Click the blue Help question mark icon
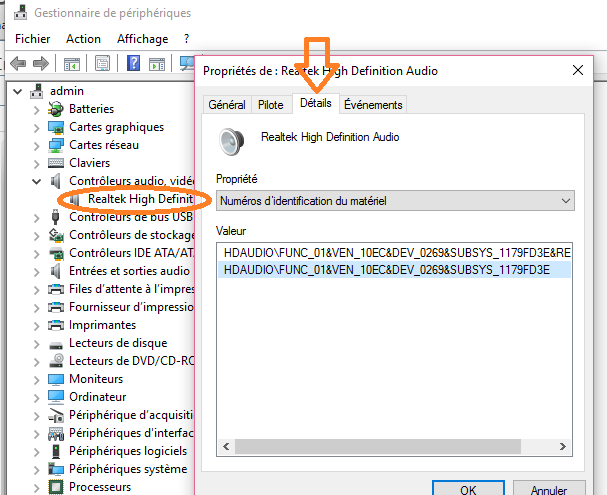Viewport: 607px width, 495px height. click(x=134, y=63)
